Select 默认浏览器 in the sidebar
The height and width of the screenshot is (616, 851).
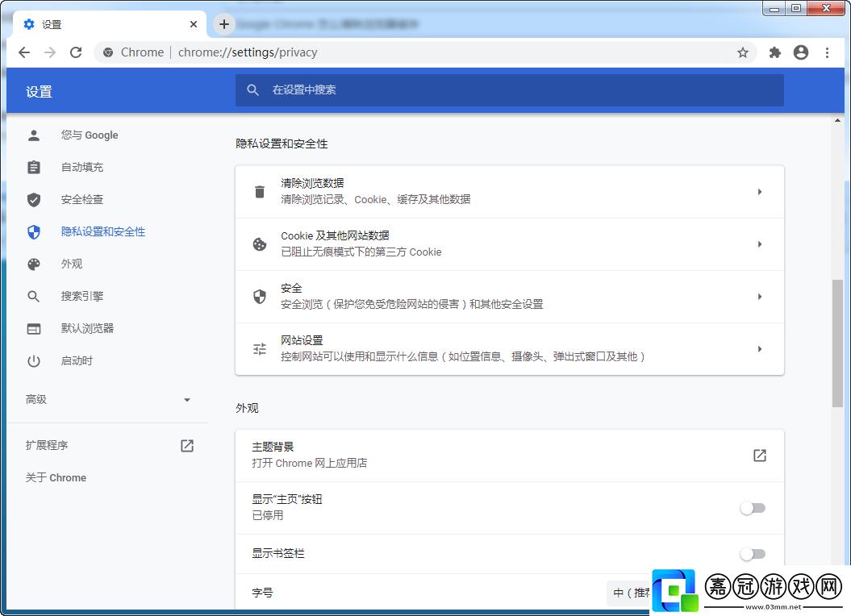[87, 328]
